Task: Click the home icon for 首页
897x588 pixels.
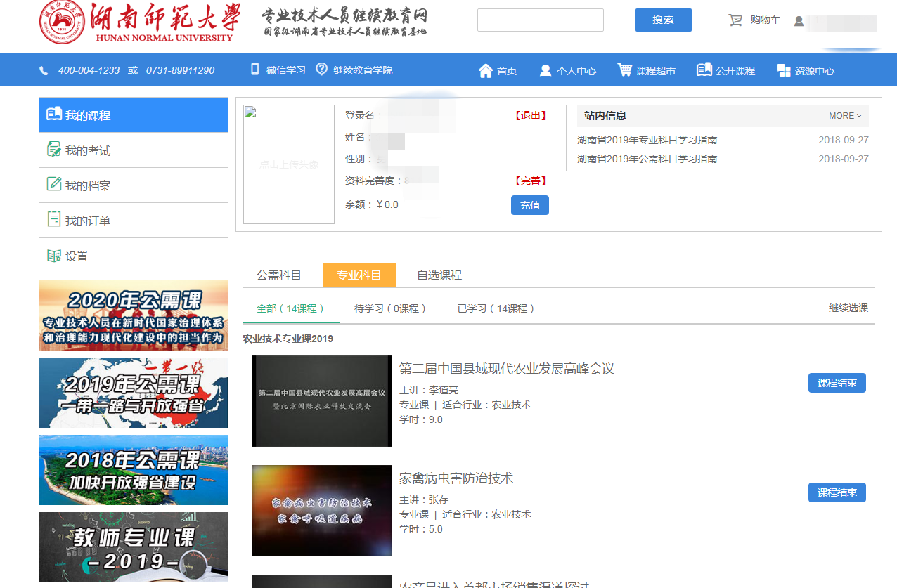Action: point(485,70)
